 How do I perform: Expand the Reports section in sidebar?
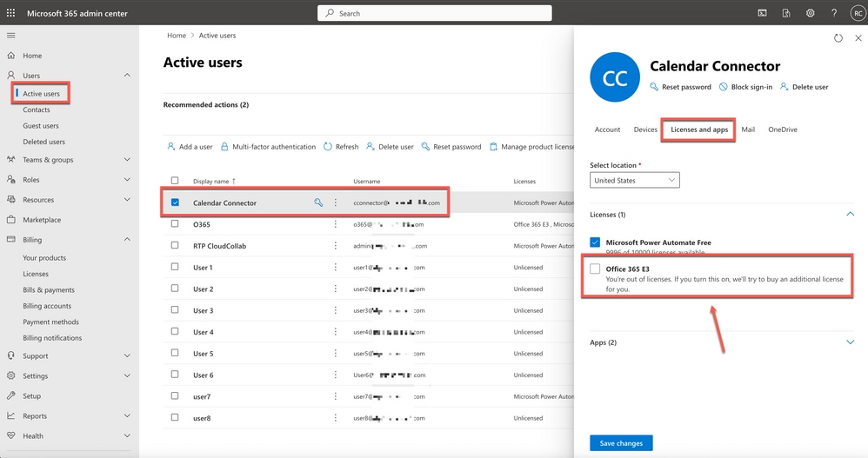pos(127,416)
